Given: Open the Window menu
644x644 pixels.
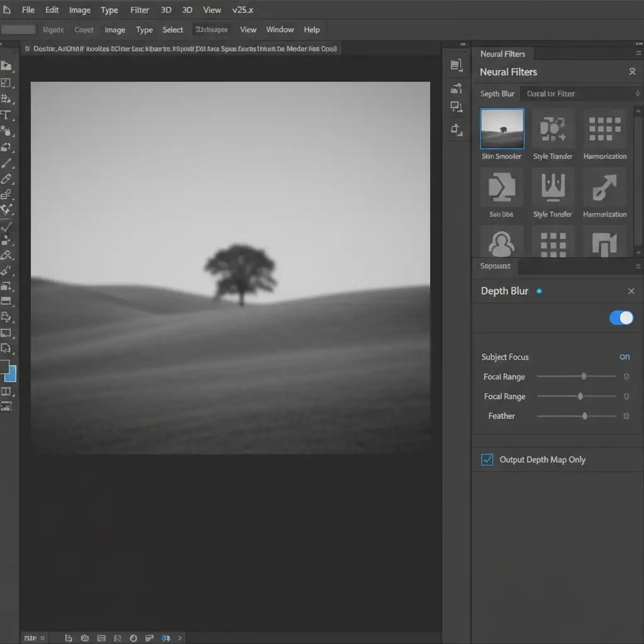Looking at the screenshot, I should point(280,30).
